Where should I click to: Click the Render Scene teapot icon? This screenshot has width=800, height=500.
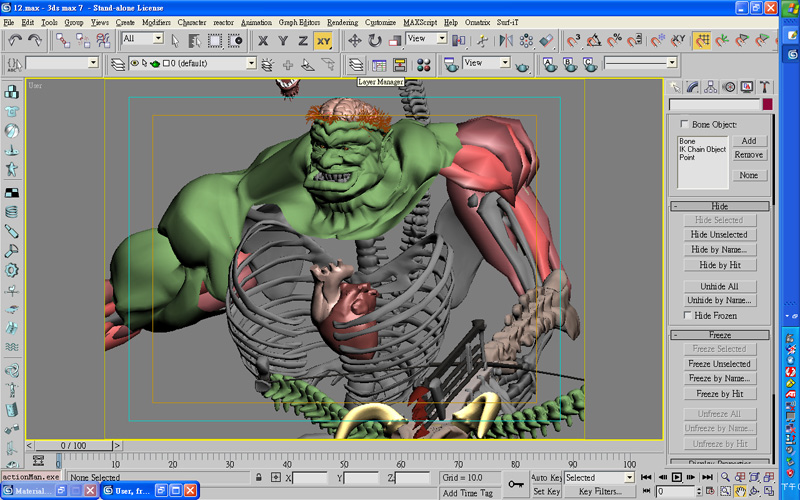pyautogui.click(x=451, y=65)
